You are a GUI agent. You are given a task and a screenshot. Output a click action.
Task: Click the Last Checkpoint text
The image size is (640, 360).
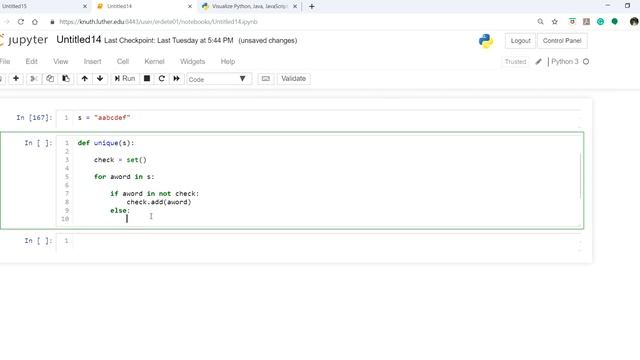click(x=169, y=40)
